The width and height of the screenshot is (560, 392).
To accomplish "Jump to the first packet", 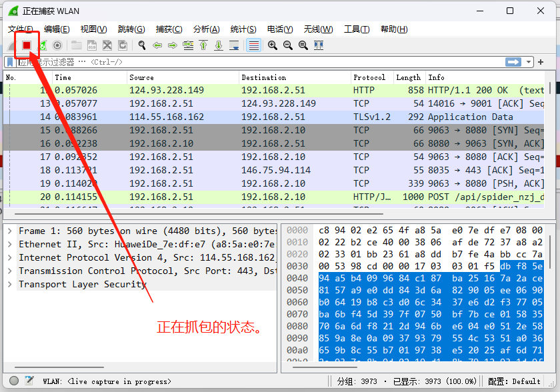I will point(203,45).
